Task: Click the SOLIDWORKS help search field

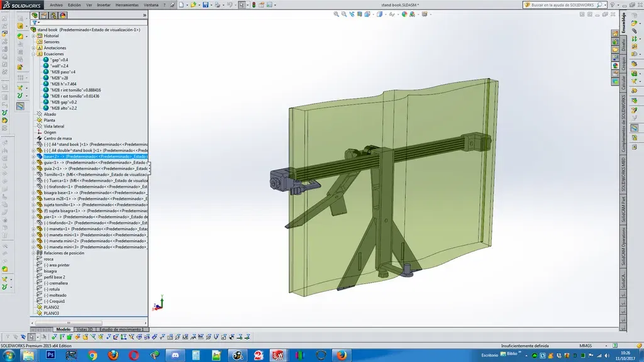Action: [x=563, y=5]
